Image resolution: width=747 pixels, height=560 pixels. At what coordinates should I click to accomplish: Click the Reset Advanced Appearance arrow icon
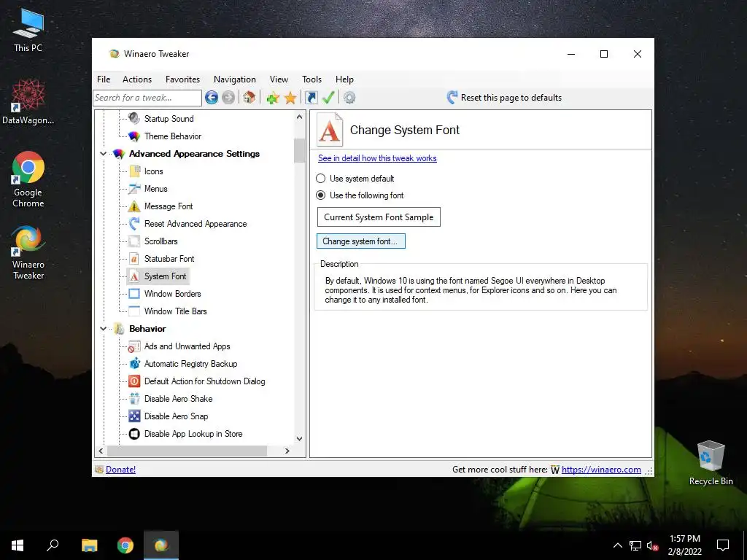134,223
